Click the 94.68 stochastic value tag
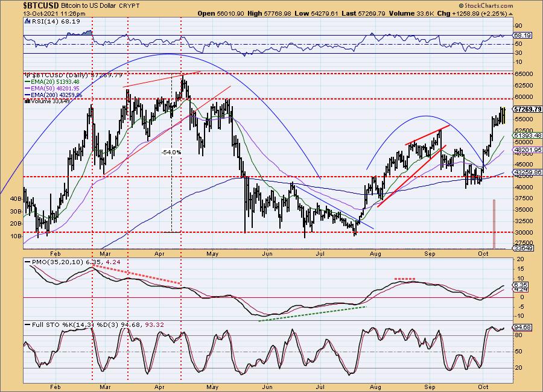The image size is (543, 392). tap(522, 327)
